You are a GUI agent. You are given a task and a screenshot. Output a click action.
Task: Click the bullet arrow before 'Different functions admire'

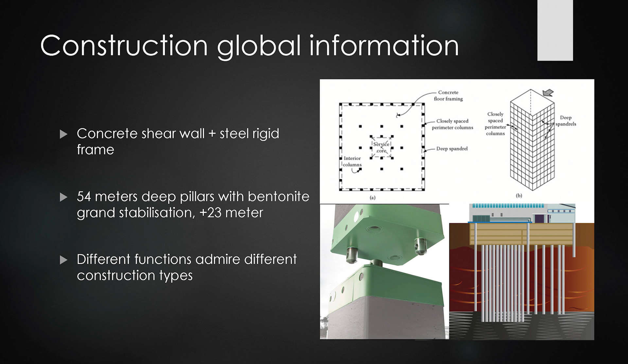pos(63,260)
